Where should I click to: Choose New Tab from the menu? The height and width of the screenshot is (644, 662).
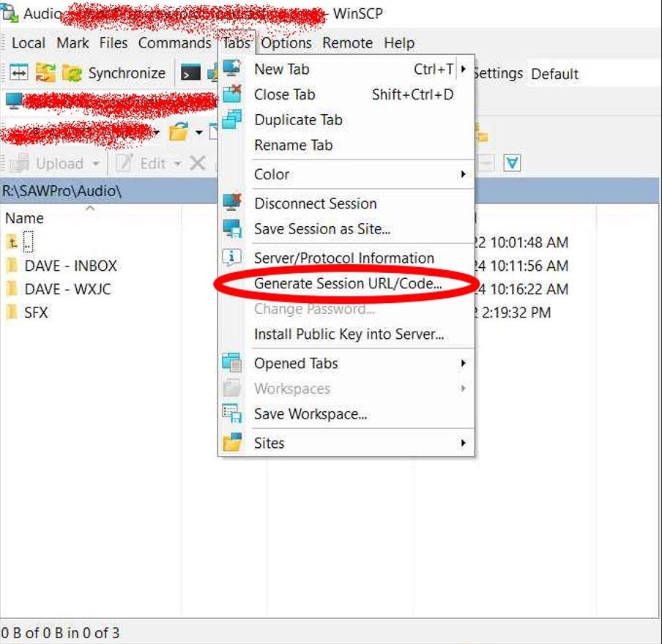pyautogui.click(x=346, y=70)
